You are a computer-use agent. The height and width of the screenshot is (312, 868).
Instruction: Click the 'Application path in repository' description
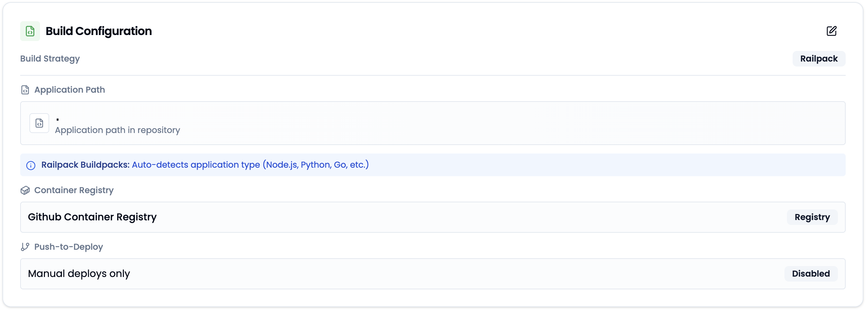point(118,130)
